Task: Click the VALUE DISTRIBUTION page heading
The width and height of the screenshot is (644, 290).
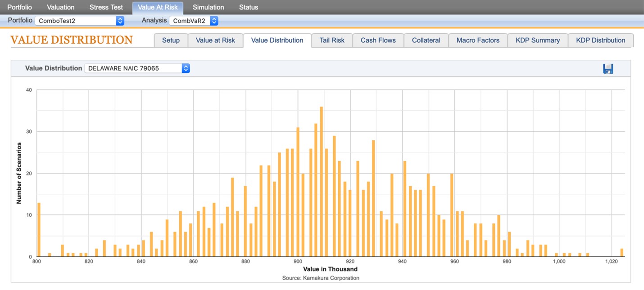Action: 72,40
